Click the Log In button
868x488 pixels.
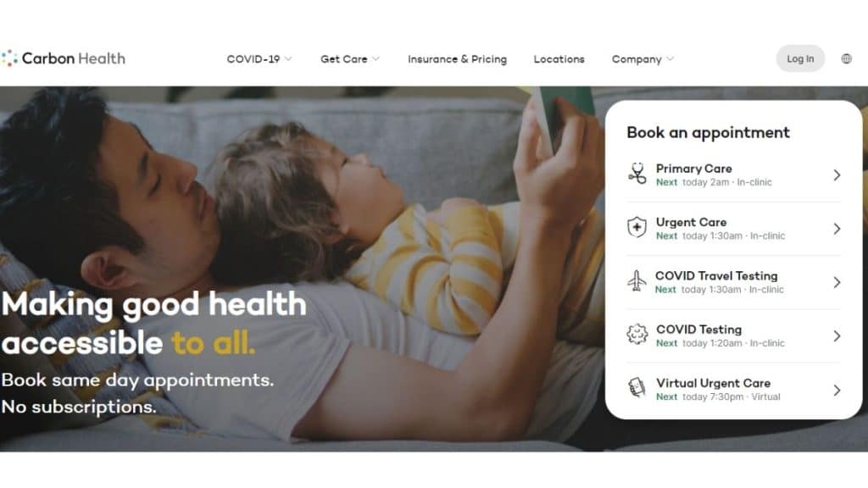[x=800, y=58]
